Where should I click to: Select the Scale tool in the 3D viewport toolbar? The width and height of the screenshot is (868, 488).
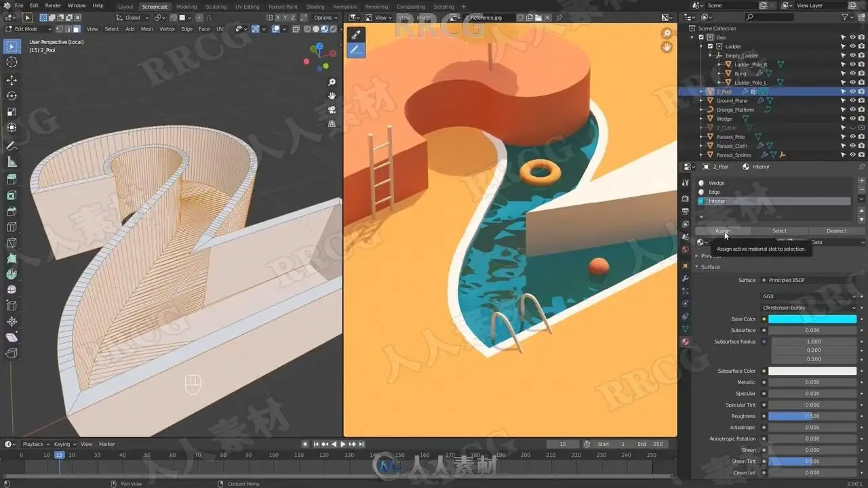(x=12, y=112)
